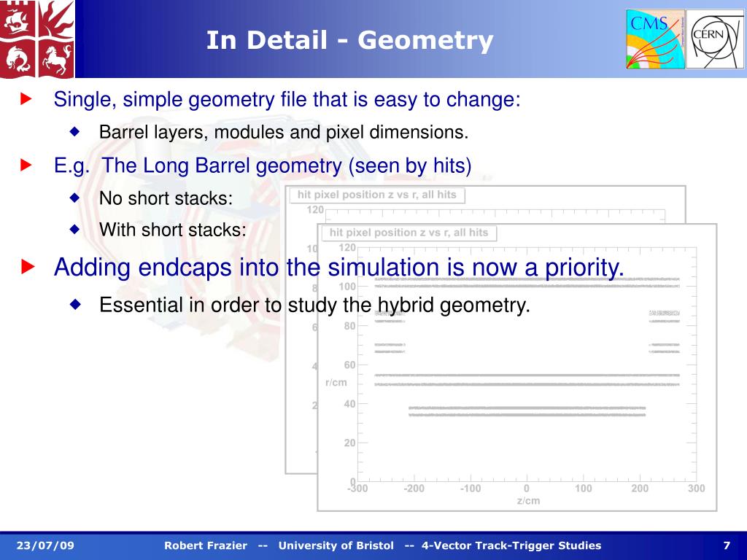This screenshot has height=560, width=747.
Task: Click the '-200' x-axis tick label
Action: tap(414, 488)
